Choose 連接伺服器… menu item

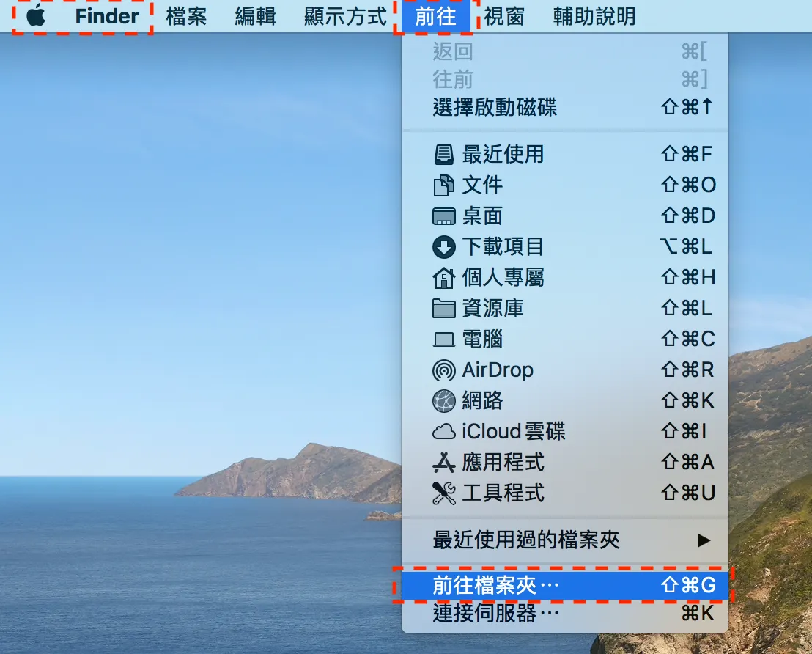pos(565,614)
